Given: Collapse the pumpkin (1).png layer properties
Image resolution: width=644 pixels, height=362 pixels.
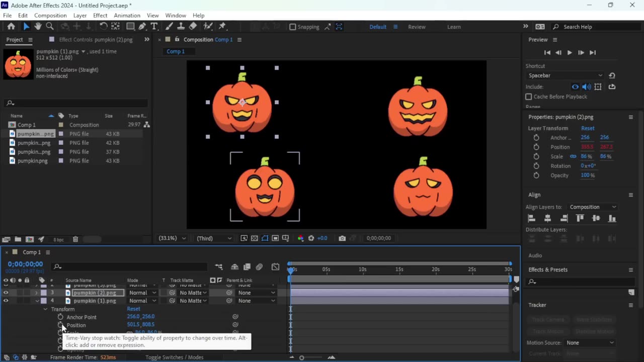Looking at the screenshot, I should [37, 301].
